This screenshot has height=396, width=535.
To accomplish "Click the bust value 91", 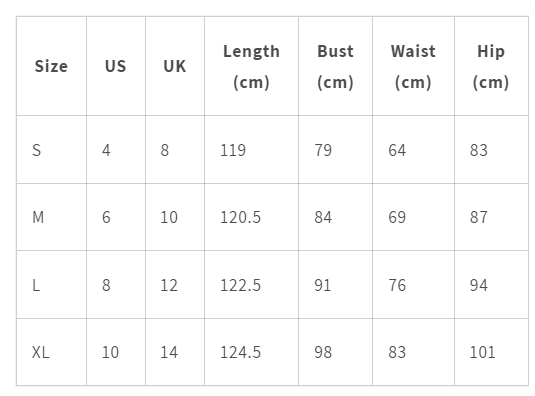I will click(322, 285).
